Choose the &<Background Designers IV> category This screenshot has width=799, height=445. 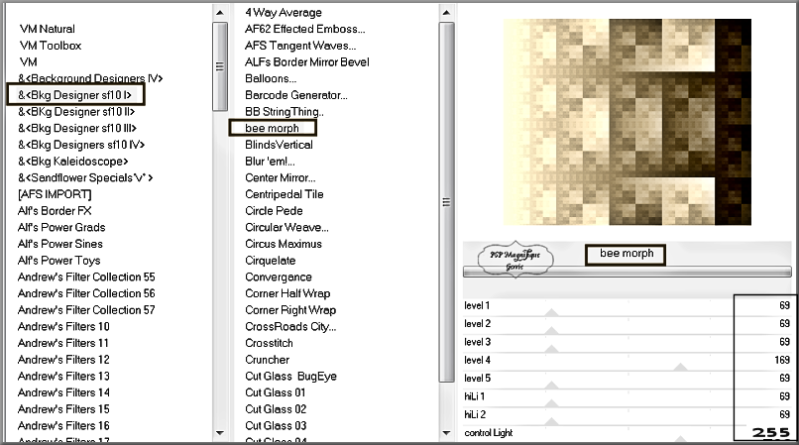click(x=90, y=78)
